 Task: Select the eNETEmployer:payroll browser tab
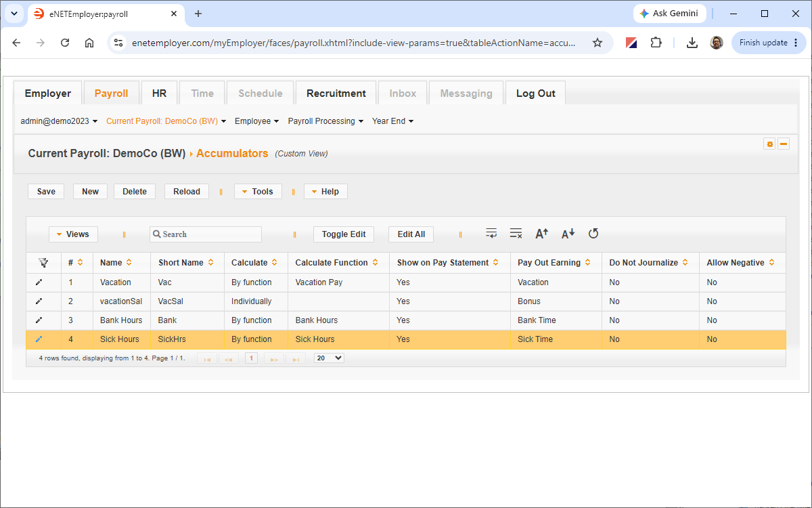pos(105,14)
